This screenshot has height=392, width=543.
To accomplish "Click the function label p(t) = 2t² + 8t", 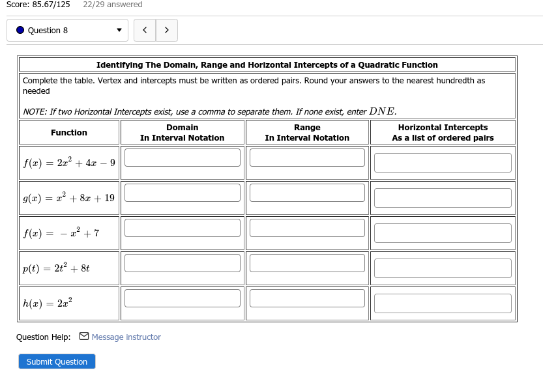I will (x=56, y=268).
